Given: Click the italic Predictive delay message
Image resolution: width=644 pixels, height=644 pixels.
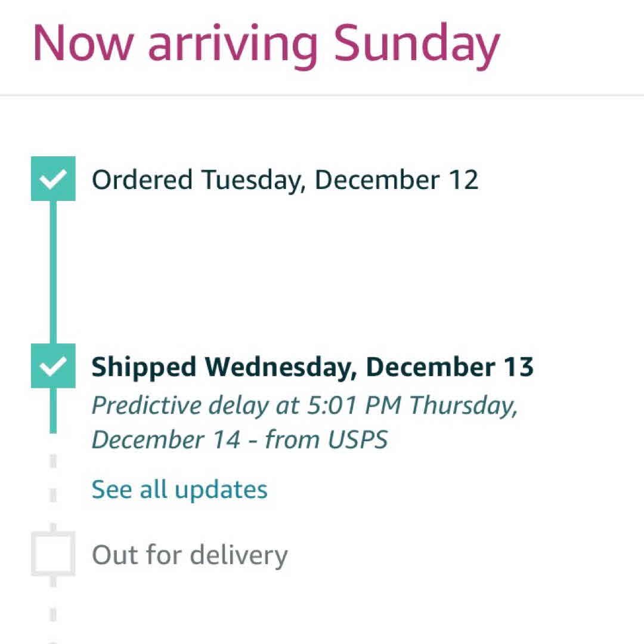Looking at the screenshot, I should point(304,423).
